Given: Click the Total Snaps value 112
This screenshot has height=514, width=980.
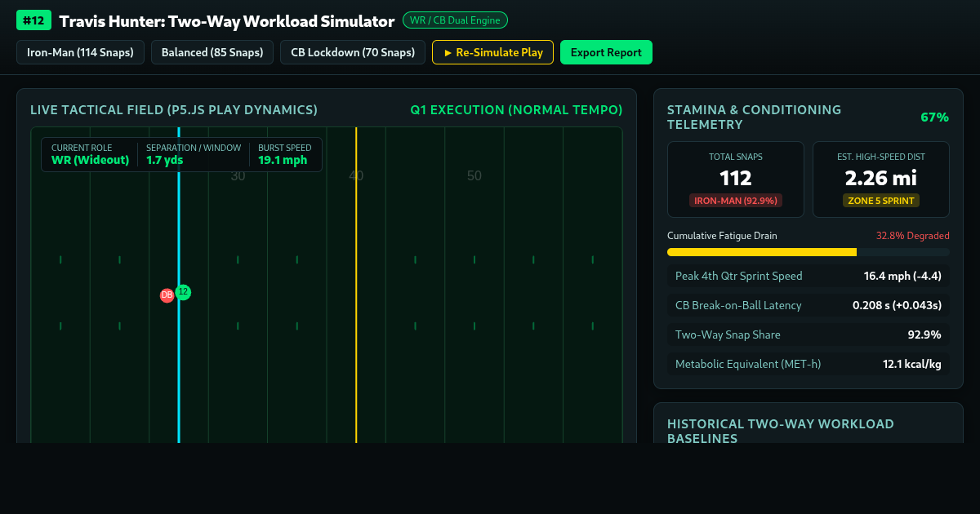Looking at the screenshot, I should [x=736, y=178].
